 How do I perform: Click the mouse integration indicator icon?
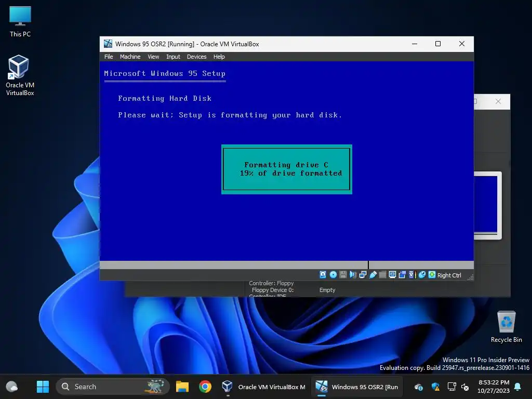(422, 275)
